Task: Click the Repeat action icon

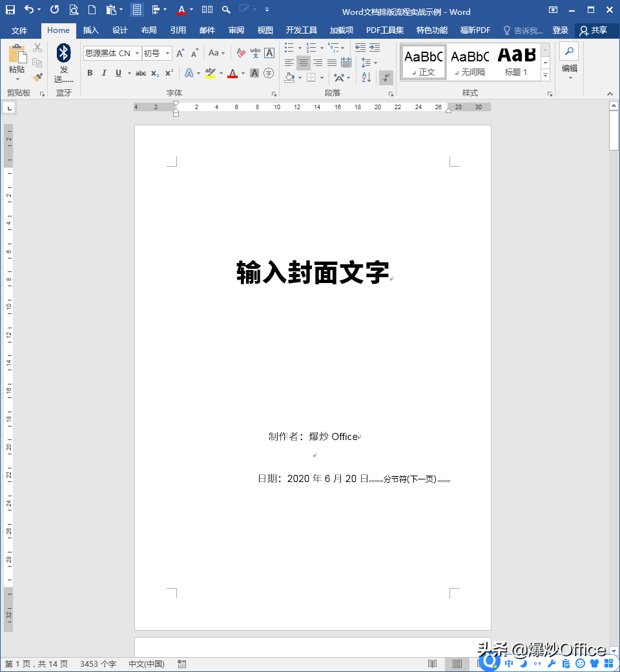Action: click(x=54, y=10)
